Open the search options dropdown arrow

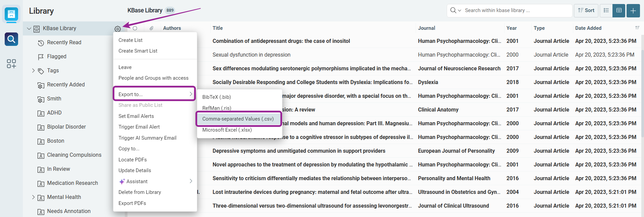460,11
